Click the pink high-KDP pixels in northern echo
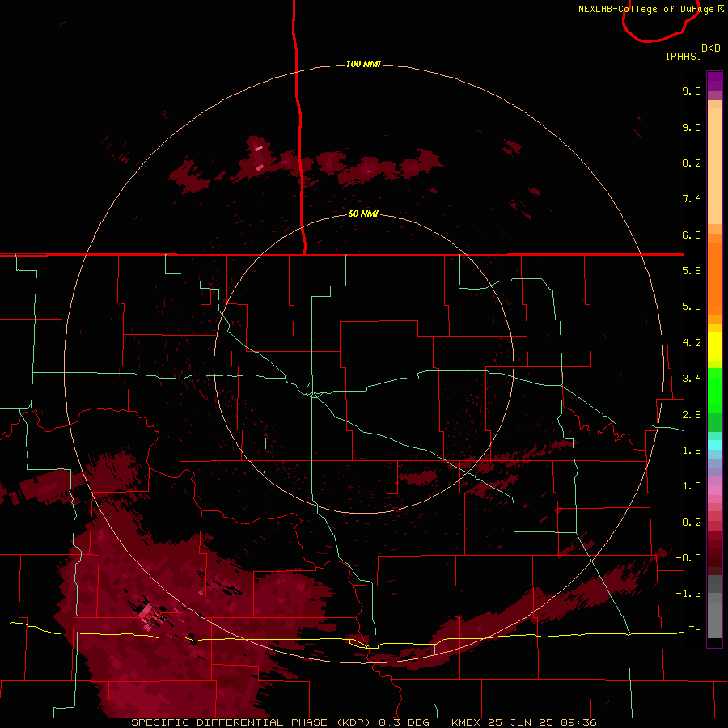This screenshot has width=728, height=728. (x=259, y=149)
